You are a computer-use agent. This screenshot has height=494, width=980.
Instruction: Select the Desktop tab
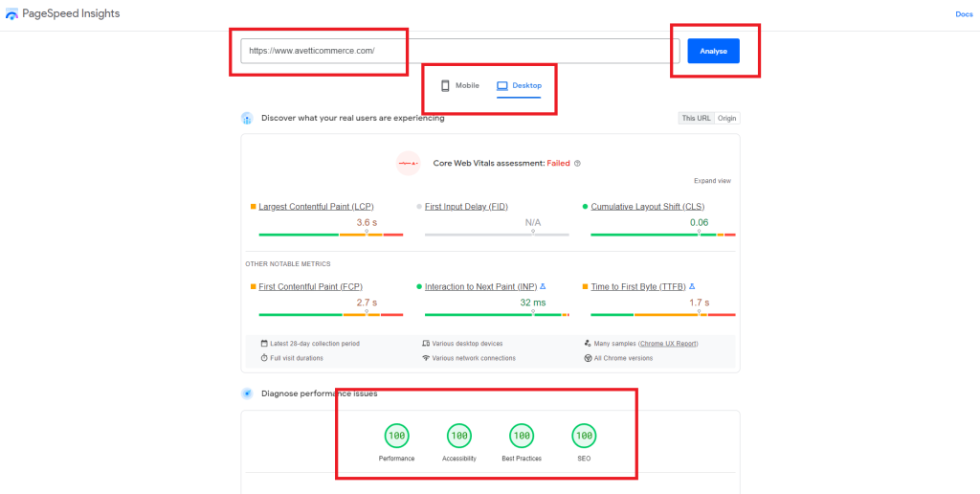[x=520, y=85]
